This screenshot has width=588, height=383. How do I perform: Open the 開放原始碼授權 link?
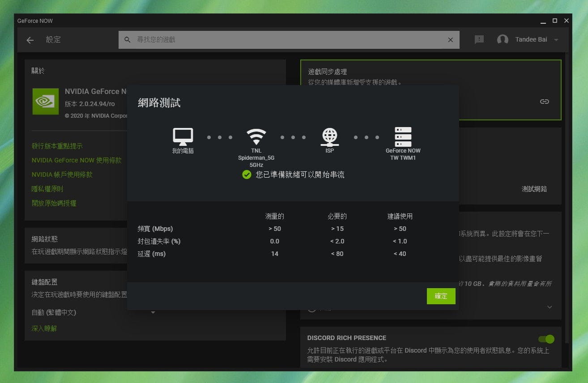click(54, 203)
